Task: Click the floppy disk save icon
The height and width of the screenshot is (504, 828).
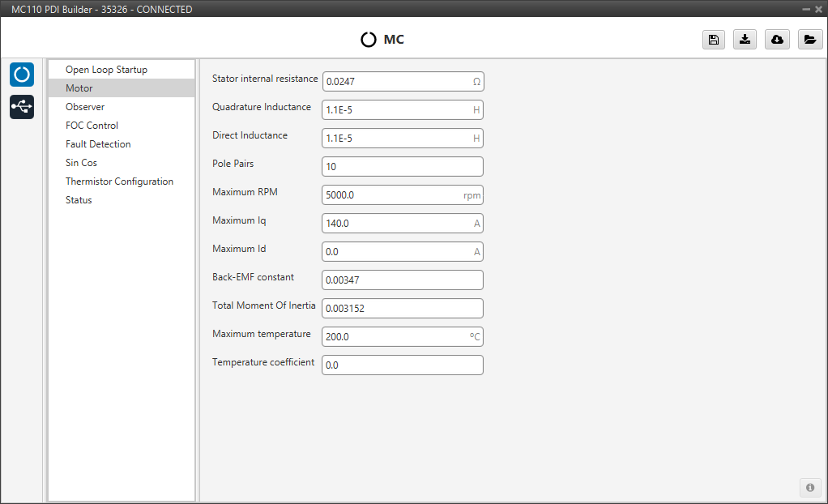Action: (x=713, y=40)
